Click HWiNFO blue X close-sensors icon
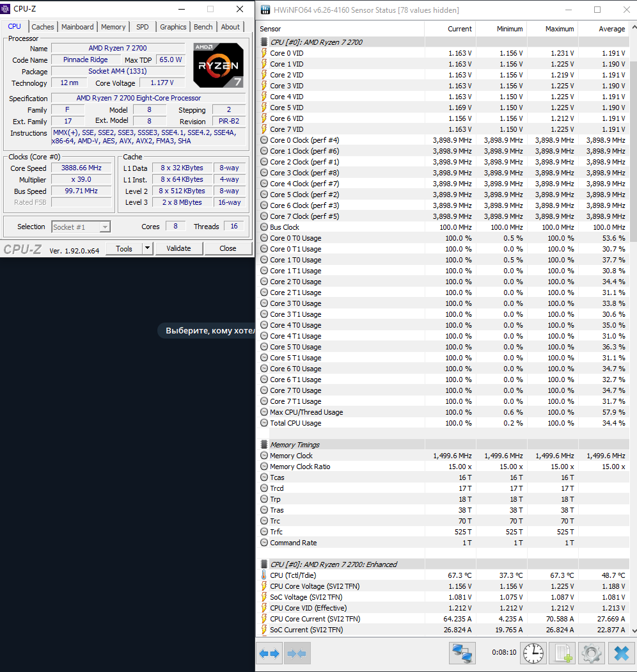 click(621, 653)
